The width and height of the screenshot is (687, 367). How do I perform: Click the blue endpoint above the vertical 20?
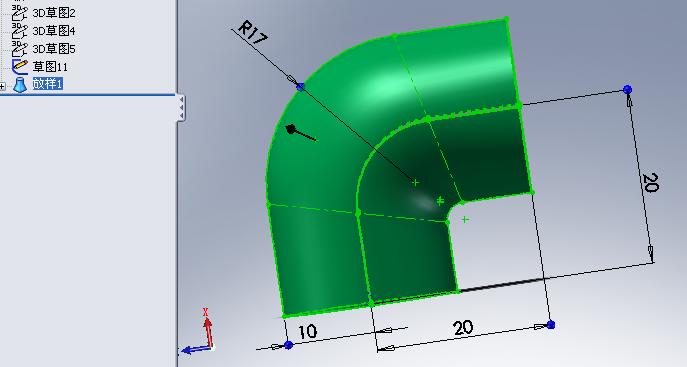click(x=627, y=90)
